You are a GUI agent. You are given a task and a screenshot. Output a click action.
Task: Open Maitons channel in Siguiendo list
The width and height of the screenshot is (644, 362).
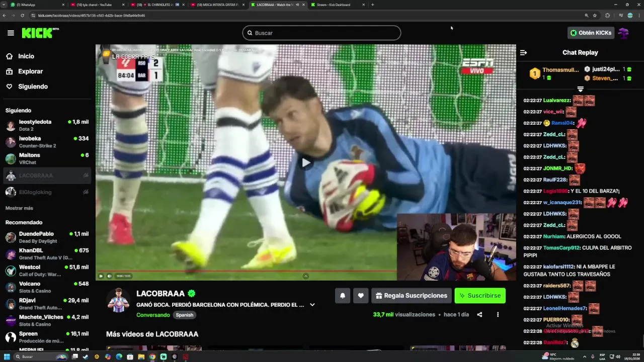point(47,158)
